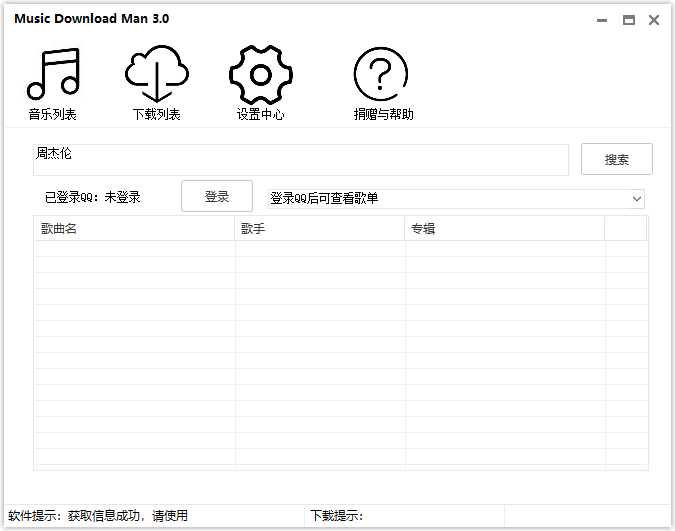Click the question mark donate and help icon

click(381, 73)
